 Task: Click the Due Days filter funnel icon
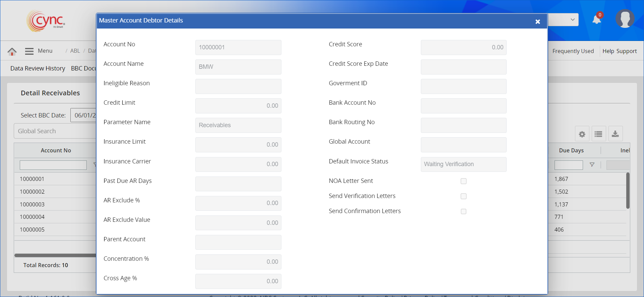point(592,165)
